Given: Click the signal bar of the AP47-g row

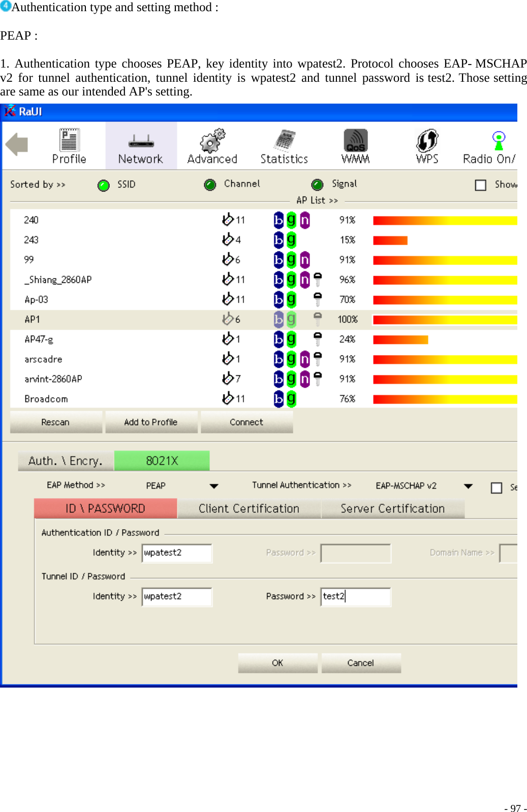Looking at the screenshot, I should [x=400, y=340].
